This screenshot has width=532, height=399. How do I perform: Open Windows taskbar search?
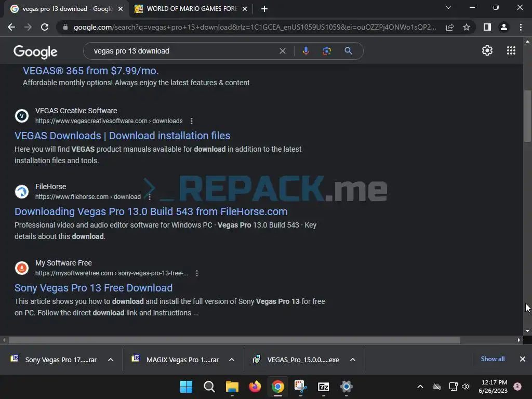pos(209,387)
